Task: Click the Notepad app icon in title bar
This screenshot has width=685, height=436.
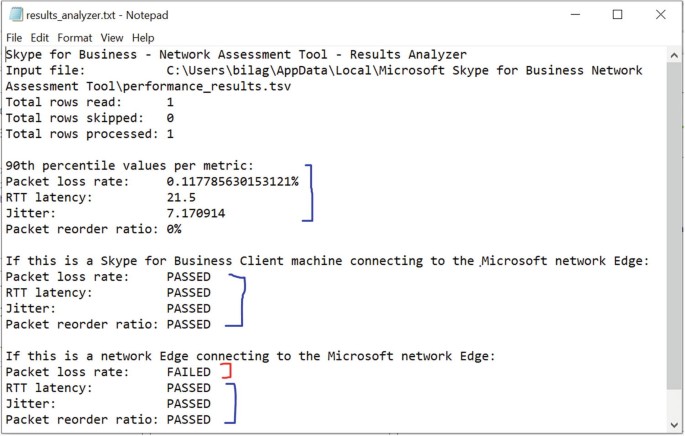Action: click(16, 14)
